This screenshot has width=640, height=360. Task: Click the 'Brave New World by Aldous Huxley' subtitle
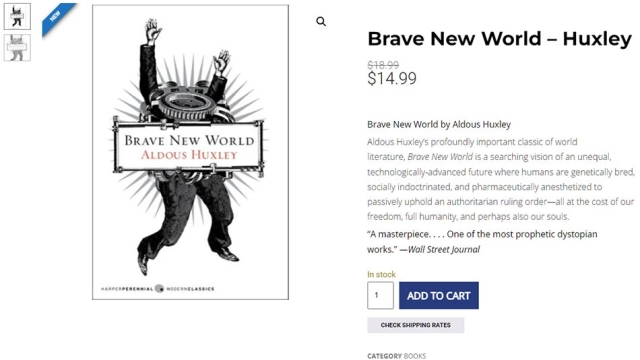click(439, 124)
